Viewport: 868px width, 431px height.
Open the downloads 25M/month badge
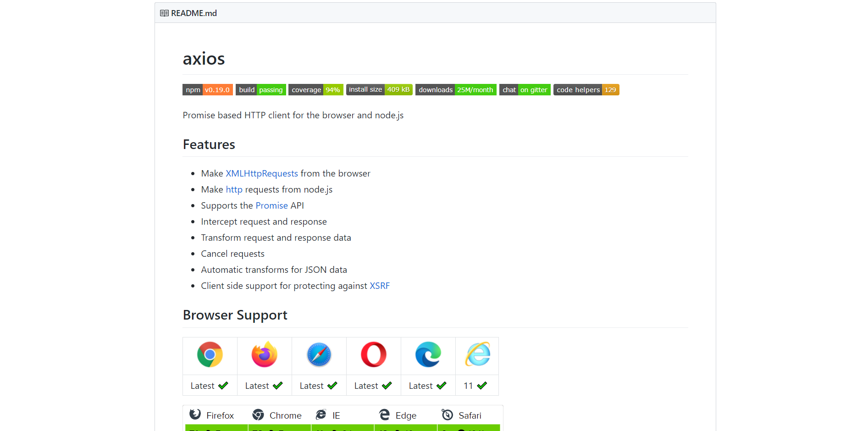click(x=456, y=90)
